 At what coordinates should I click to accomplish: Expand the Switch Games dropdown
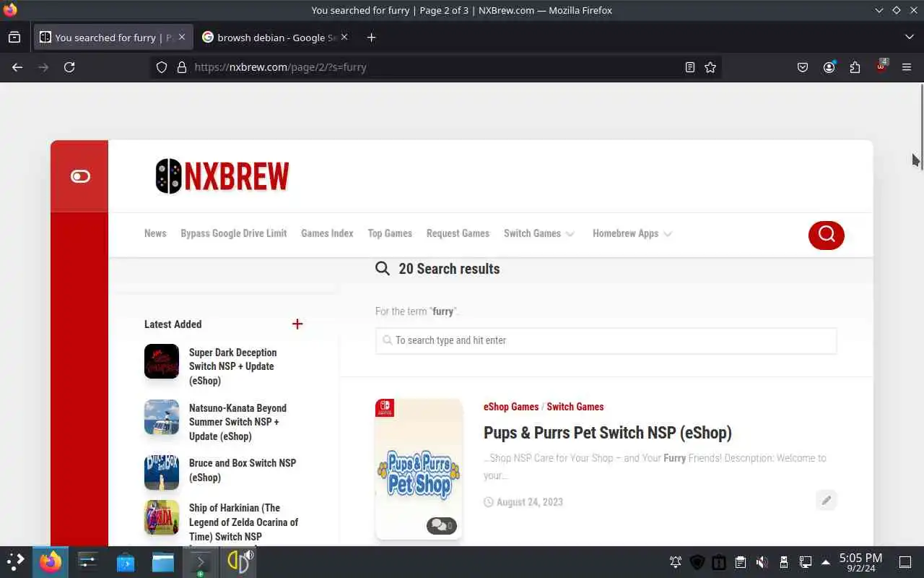pos(539,233)
